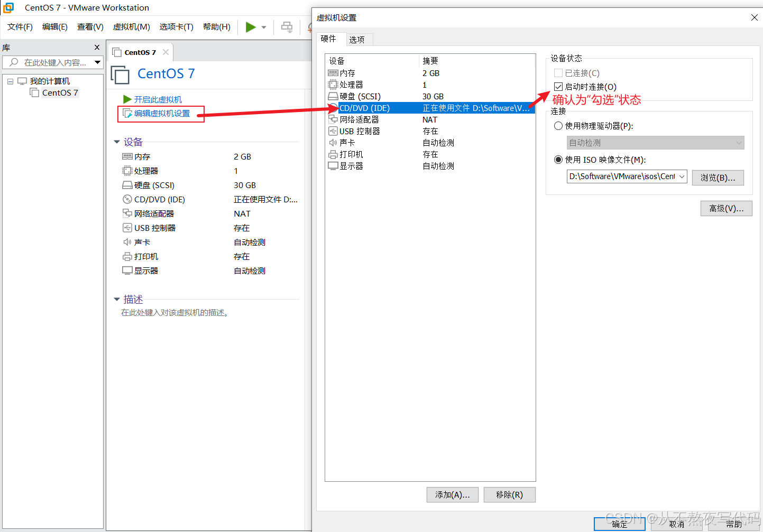This screenshot has width=763, height=532.
Task: Click the network adapter icon in main window
Action: tap(127, 213)
